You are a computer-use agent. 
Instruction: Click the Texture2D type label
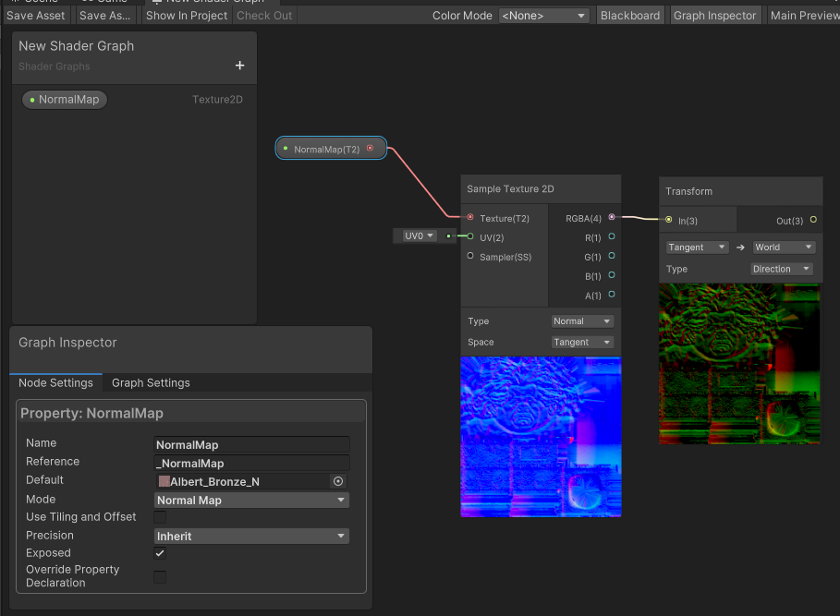click(x=217, y=100)
